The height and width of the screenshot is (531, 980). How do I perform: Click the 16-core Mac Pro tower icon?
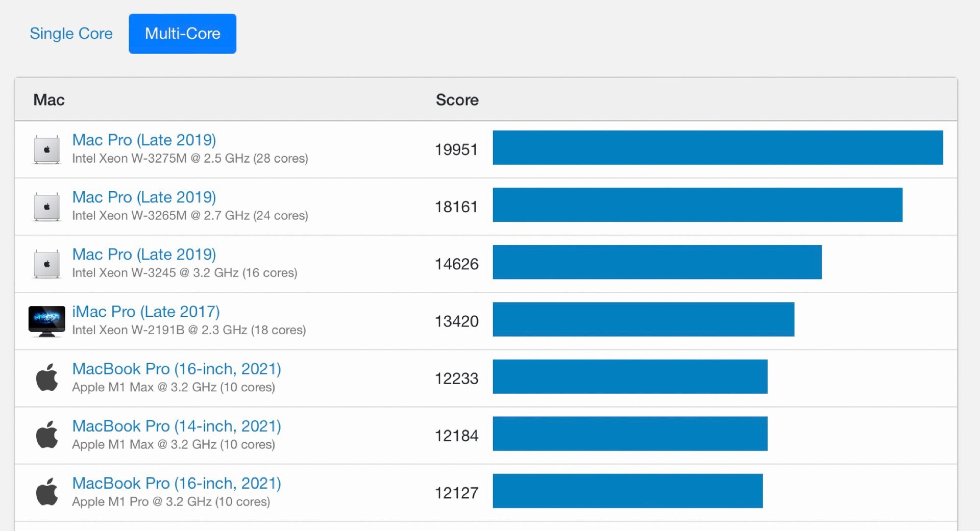coord(46,264)
